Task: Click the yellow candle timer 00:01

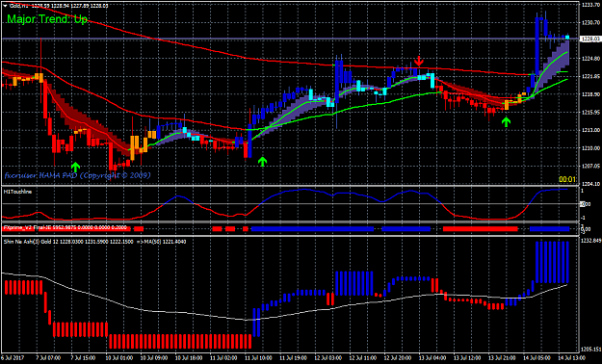Action: pos(567,179)
